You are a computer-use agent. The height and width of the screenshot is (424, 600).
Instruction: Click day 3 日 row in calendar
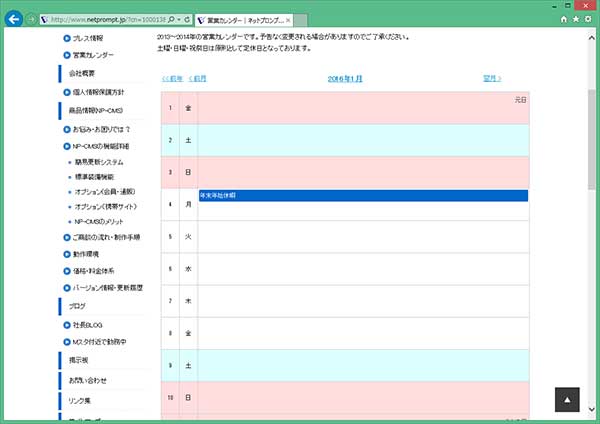click(345, 173)
